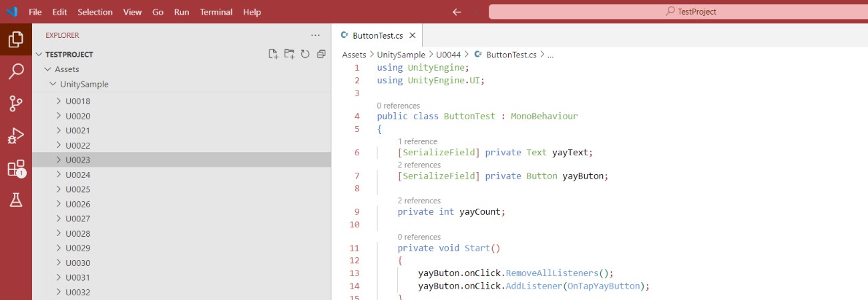Open the Run and Debug view
Screen dimensions: 868x300
[16, 135]
